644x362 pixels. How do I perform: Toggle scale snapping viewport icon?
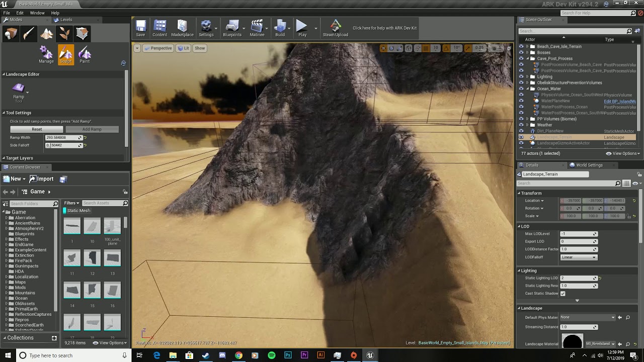[468, 48]
